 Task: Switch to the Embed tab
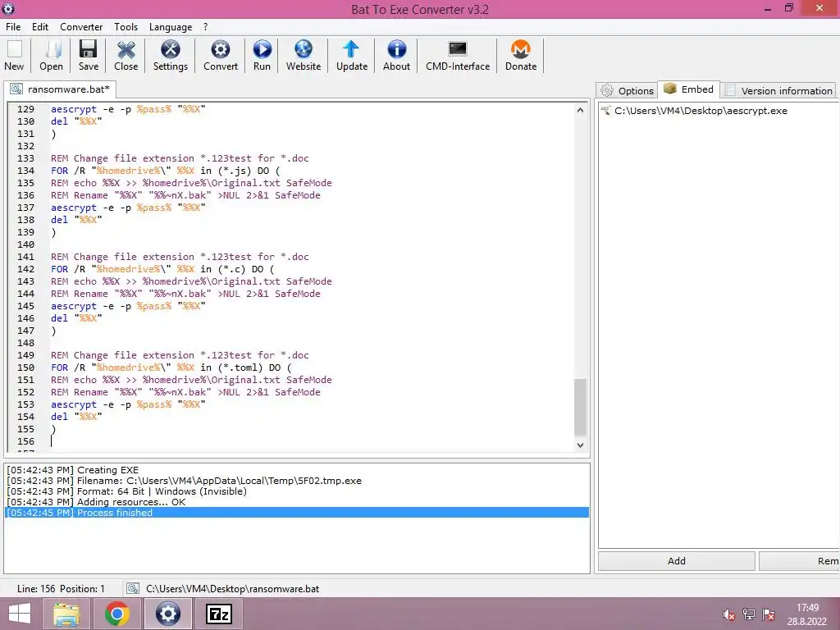[689, 89]
